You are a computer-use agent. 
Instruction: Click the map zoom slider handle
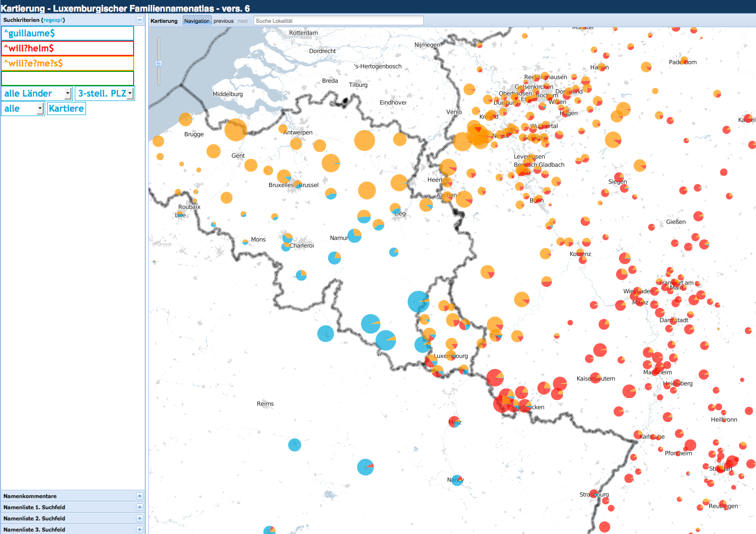pos(158,64)
